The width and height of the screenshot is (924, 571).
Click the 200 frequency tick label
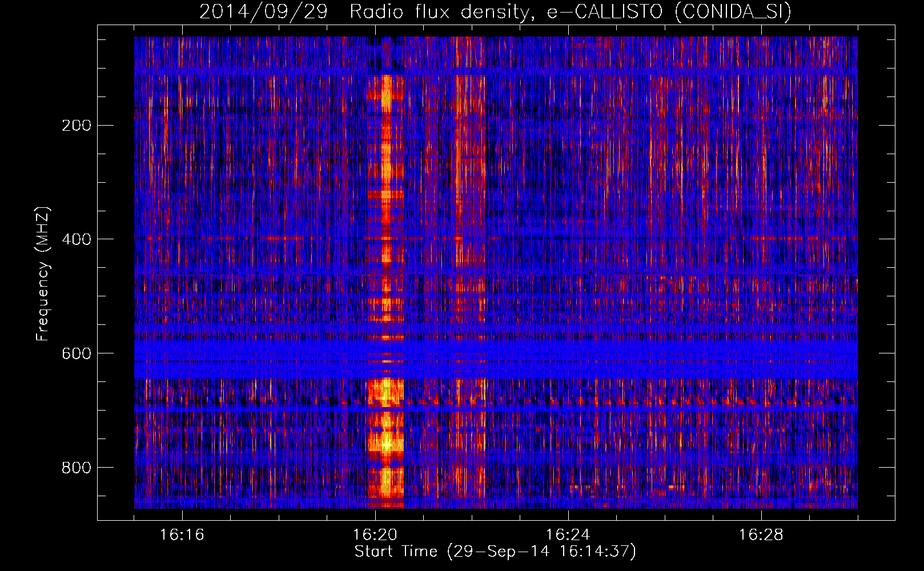[x=77, y=126]
